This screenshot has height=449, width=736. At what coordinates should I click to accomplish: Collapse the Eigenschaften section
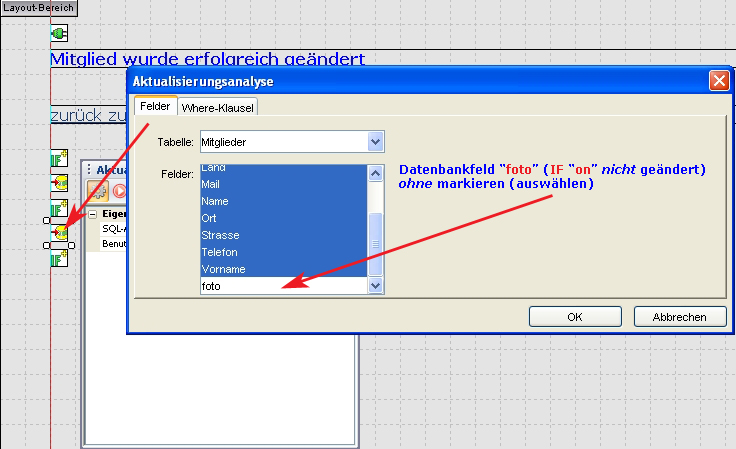[93, 213]
